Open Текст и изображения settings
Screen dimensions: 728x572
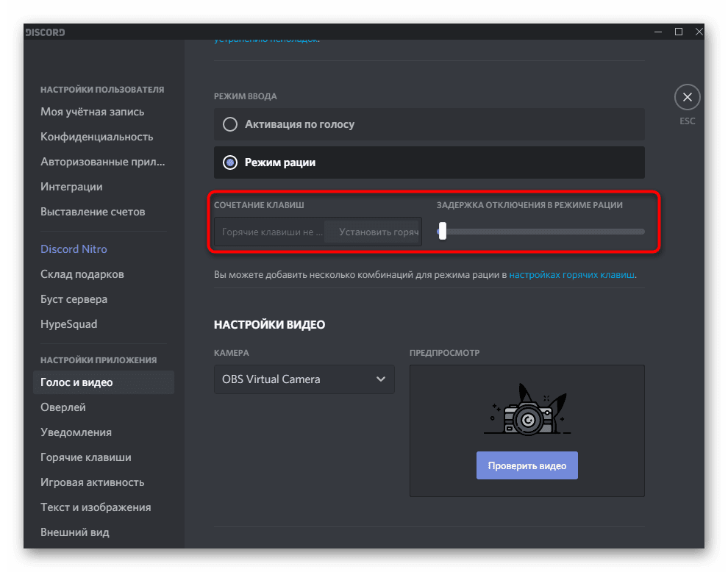(x=96, y=507)
